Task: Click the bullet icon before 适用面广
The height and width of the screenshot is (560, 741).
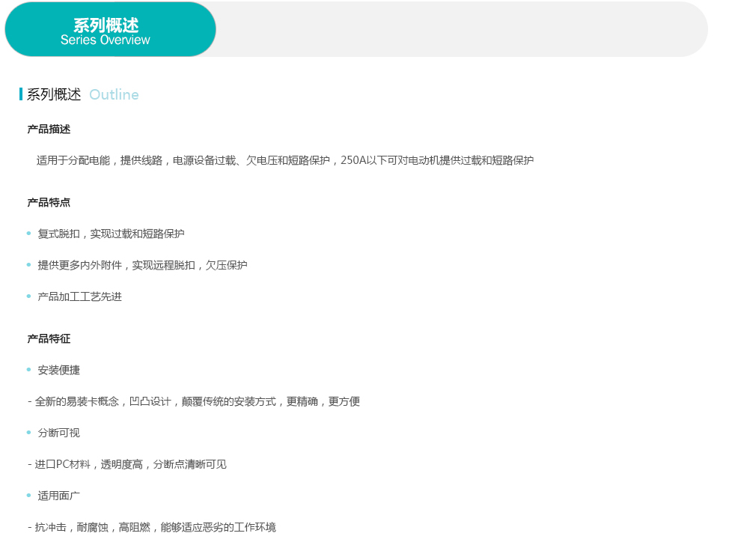Action: point(29,496)
